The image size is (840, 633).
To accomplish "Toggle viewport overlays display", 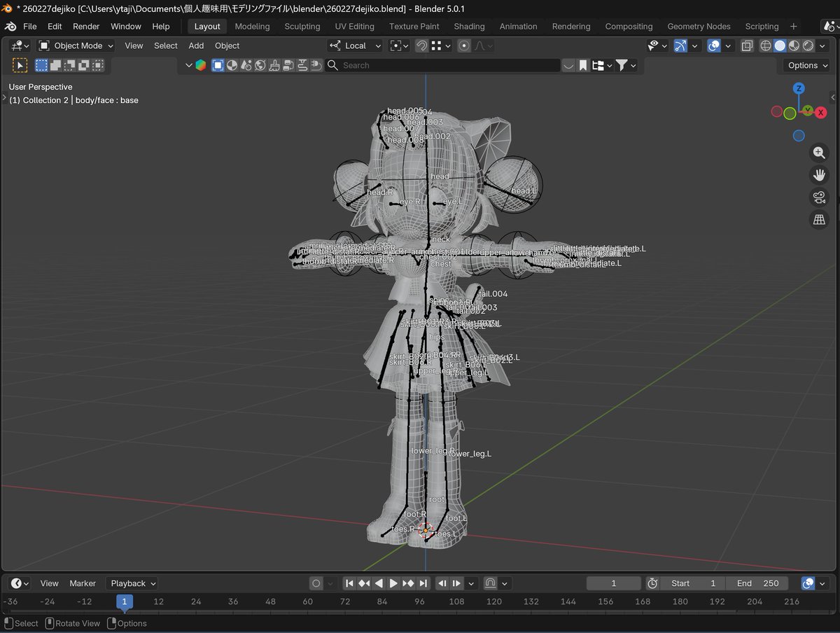I will (x=714, y=46).
